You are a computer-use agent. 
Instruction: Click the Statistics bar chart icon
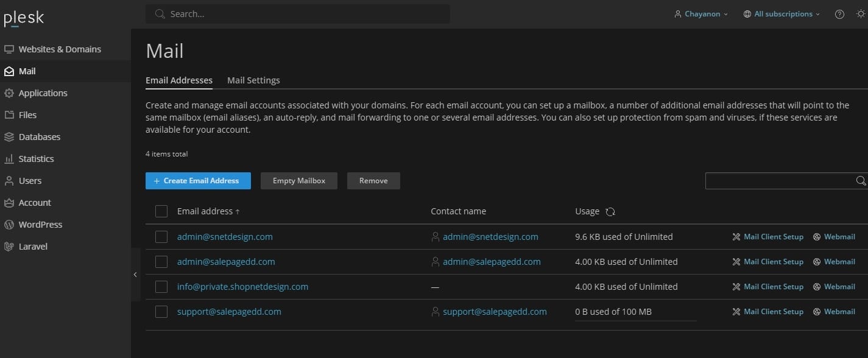click(9, 159)
